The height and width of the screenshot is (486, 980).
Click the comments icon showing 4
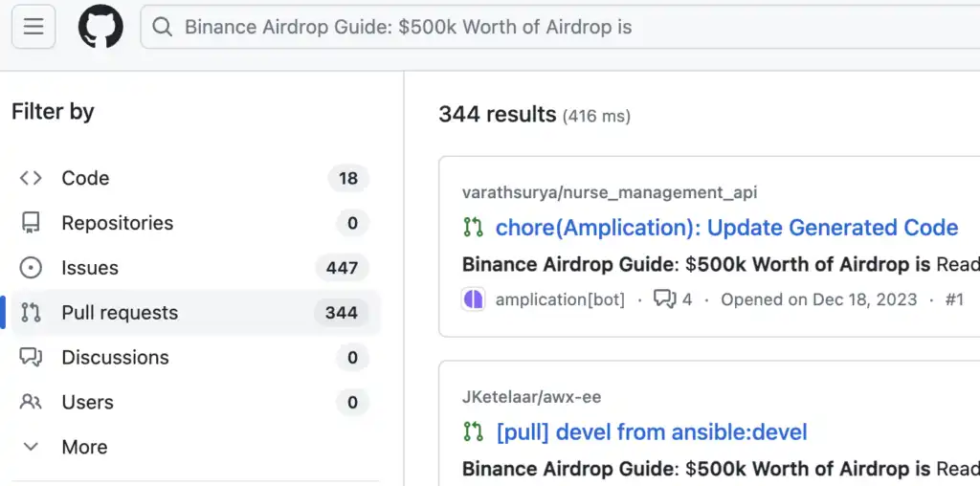tap(664, 299)
